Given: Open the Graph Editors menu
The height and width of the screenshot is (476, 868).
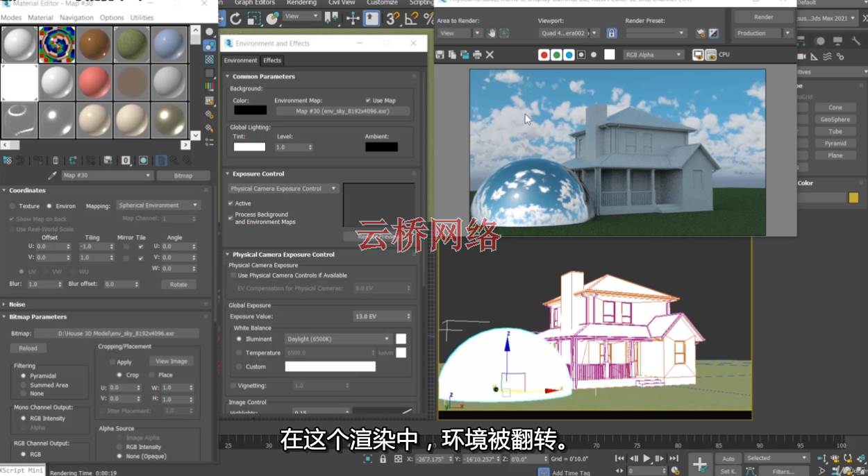Looking at the screenshot, I should click(x=255, y=3).
